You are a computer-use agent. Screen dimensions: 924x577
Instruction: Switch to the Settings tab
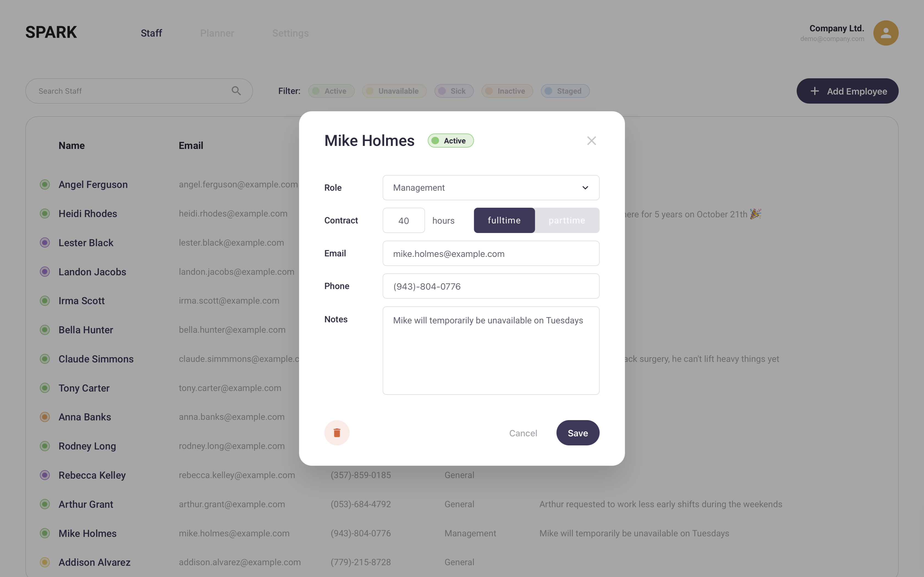pos(290,33)
